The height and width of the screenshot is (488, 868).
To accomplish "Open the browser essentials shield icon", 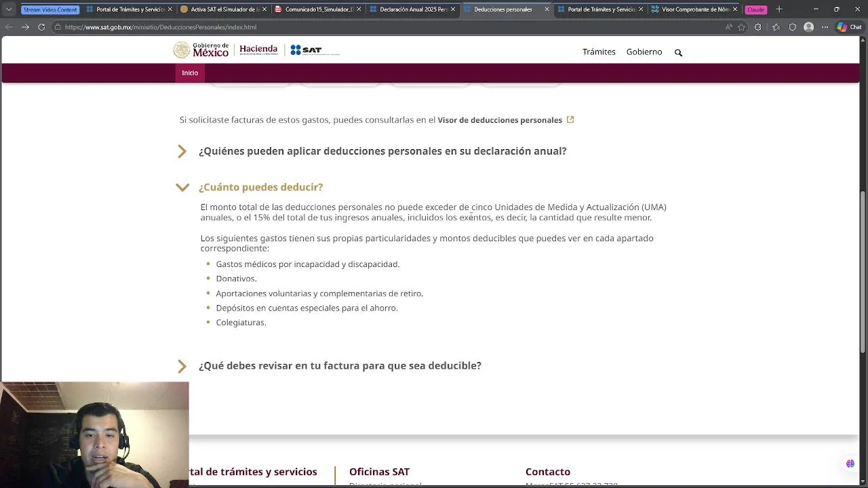I will [x=792, y=27].
